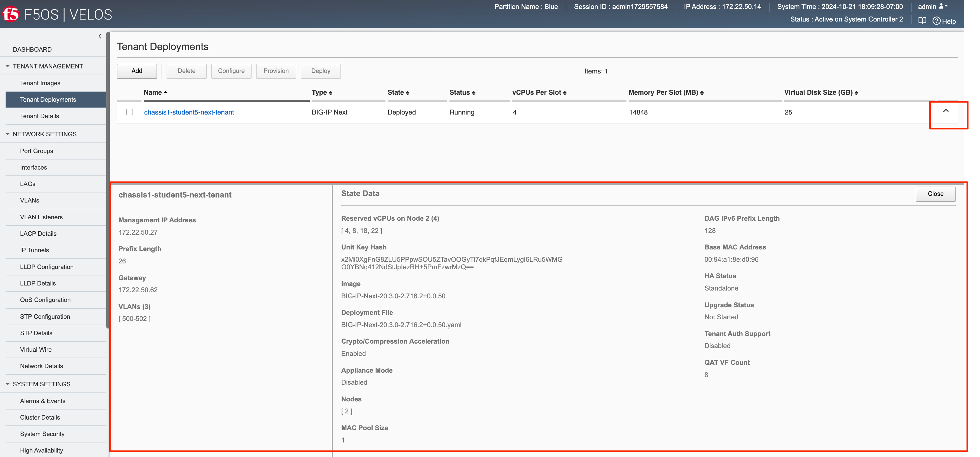This screenshot has width=980, height=457.
Task: Click the Unit Key Hash value
Action: [452, 263]
